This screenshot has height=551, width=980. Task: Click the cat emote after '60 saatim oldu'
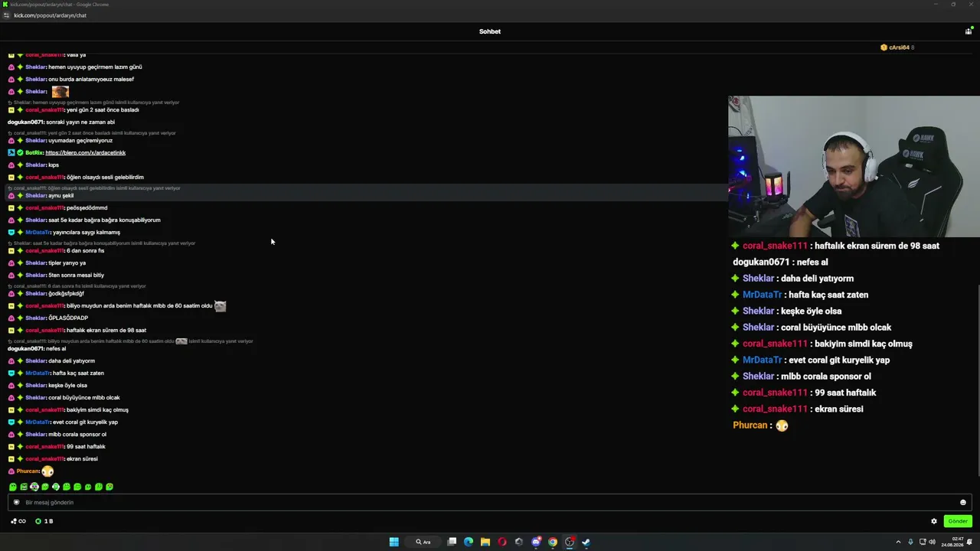coord(220,305)
